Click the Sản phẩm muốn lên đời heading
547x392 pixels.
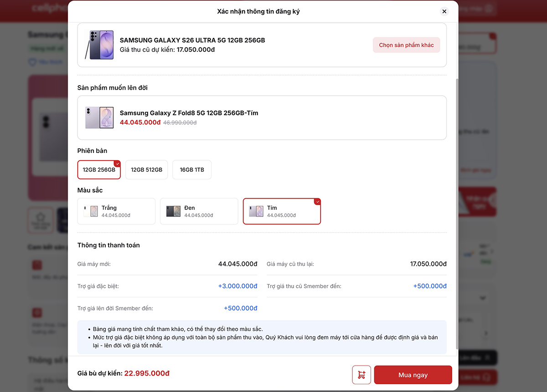tap(113, 88)
